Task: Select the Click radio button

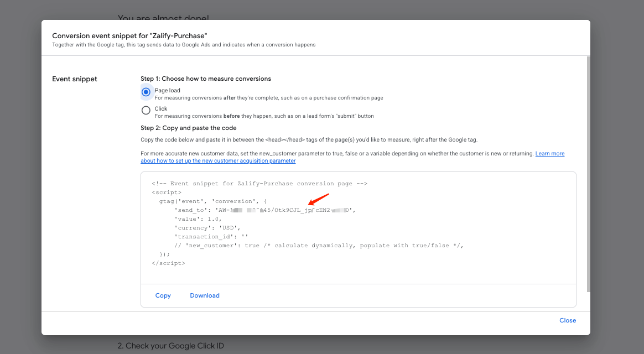Action: pyautogui.click(x=146, y=110)
